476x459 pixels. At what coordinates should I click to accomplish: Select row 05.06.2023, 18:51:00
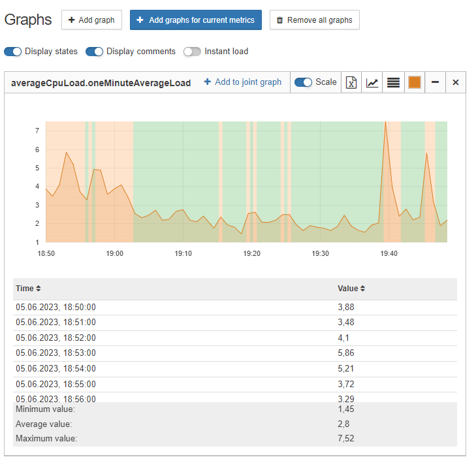(235, 323)
